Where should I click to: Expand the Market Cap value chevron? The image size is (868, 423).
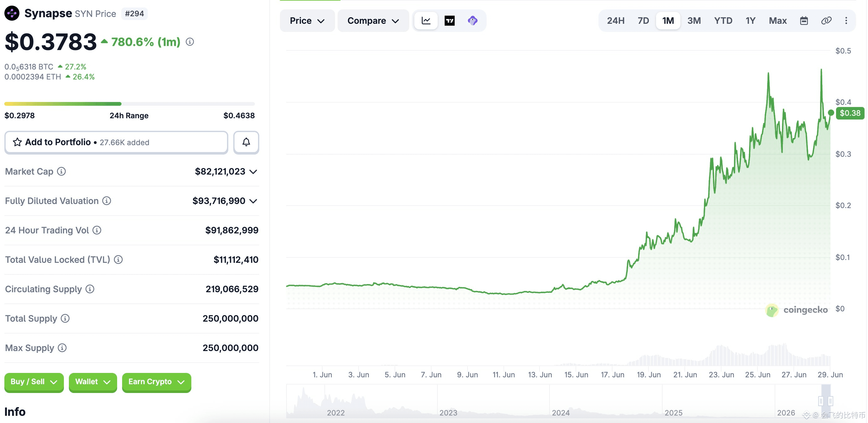coord(253,172)
